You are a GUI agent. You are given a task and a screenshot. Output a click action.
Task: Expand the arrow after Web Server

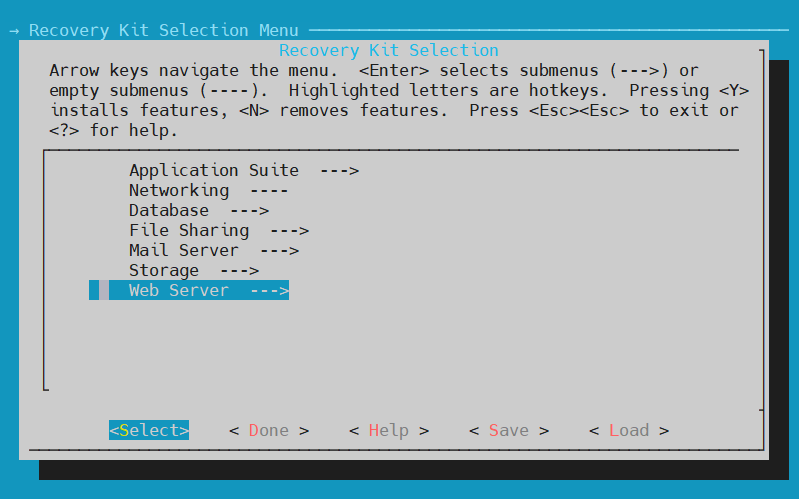[x=269, y=290]
